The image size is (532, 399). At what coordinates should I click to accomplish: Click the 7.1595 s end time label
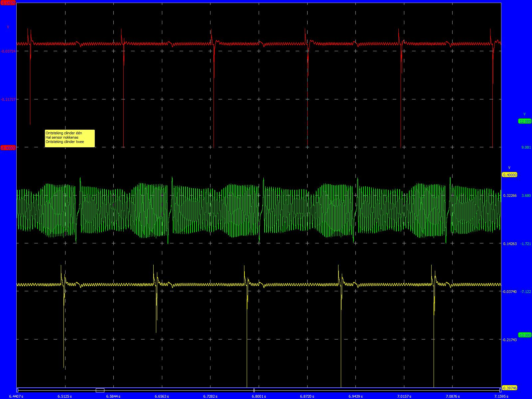501,396
